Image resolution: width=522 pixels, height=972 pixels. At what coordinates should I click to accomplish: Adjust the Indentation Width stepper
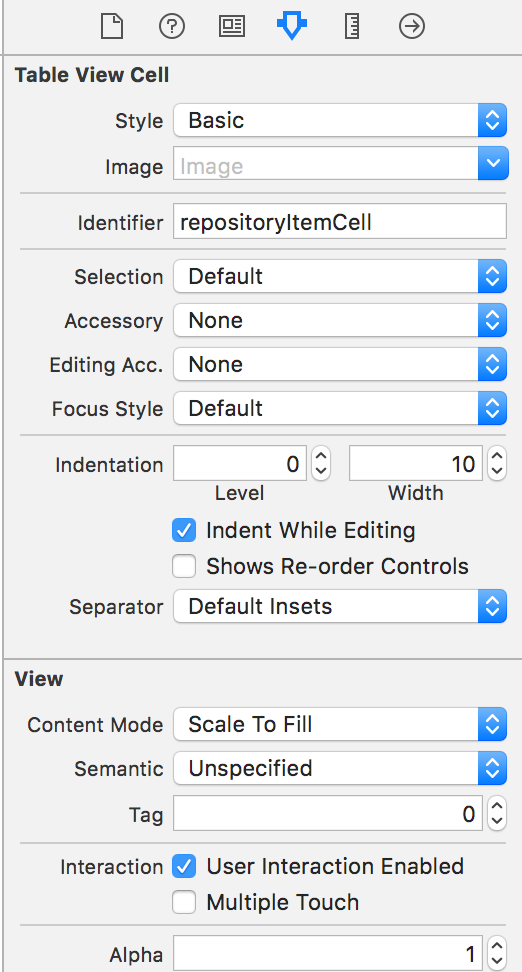click(497, 463)
